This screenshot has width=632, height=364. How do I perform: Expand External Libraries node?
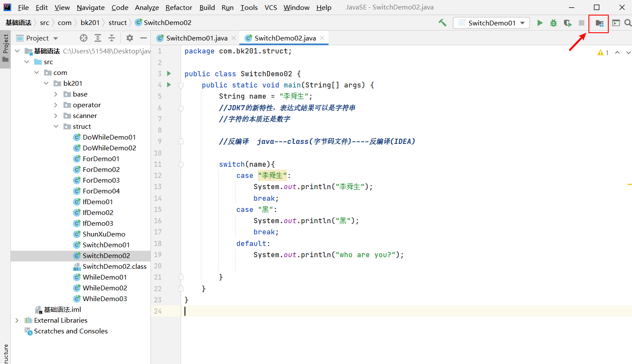pos(17,320)
